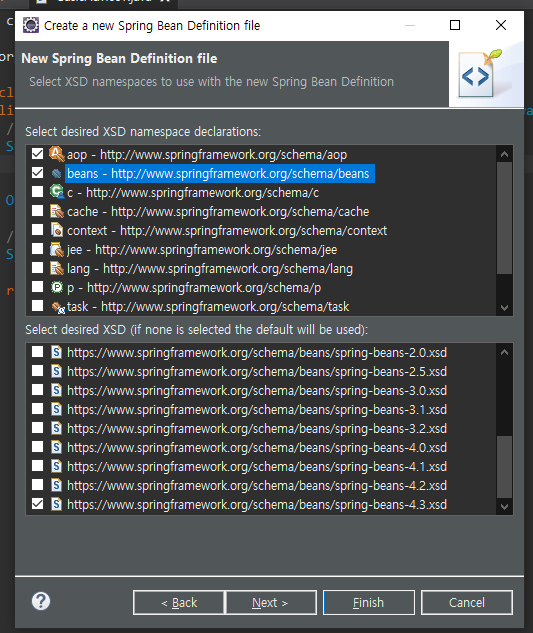Cancel the Spring Bean Definition wizard
533x633 pixels.
467,602
